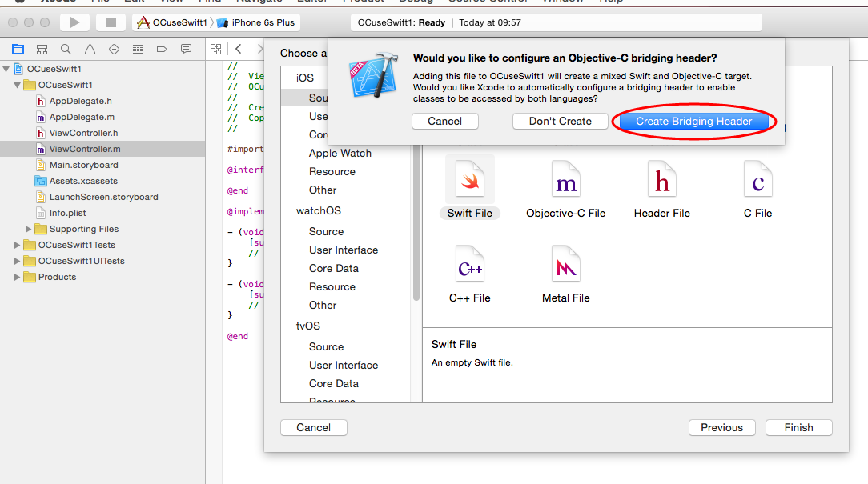Screen dimensions: 868x484
Task: Open the Breakpoint navigator icon
Action: [x=162, y=50]
